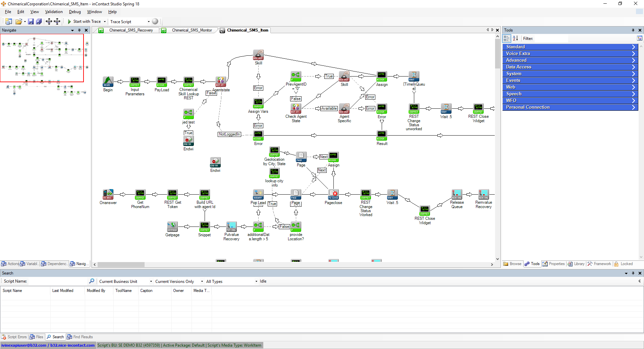Image resolution: width=644 pixels, height=349 pixels.
Task: Select the Remvalue Recovery action icon
Action: pyautogui.click(x=484, y=194)
